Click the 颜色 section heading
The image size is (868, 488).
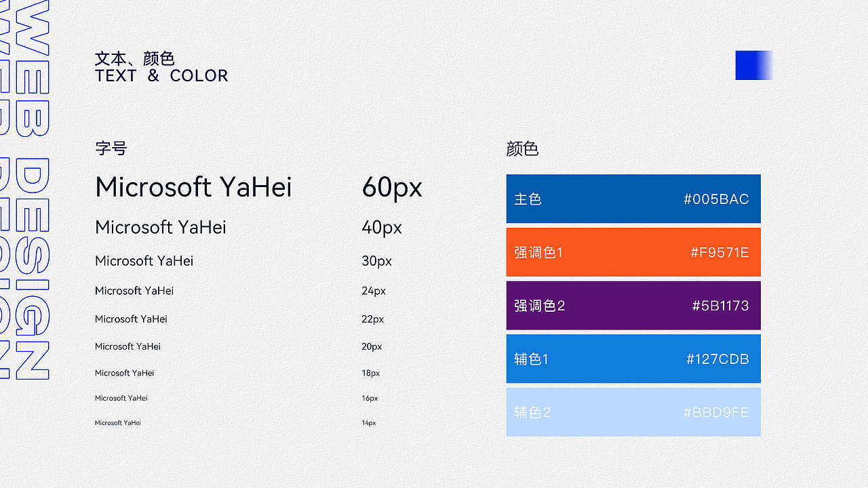tap(522, 148)
